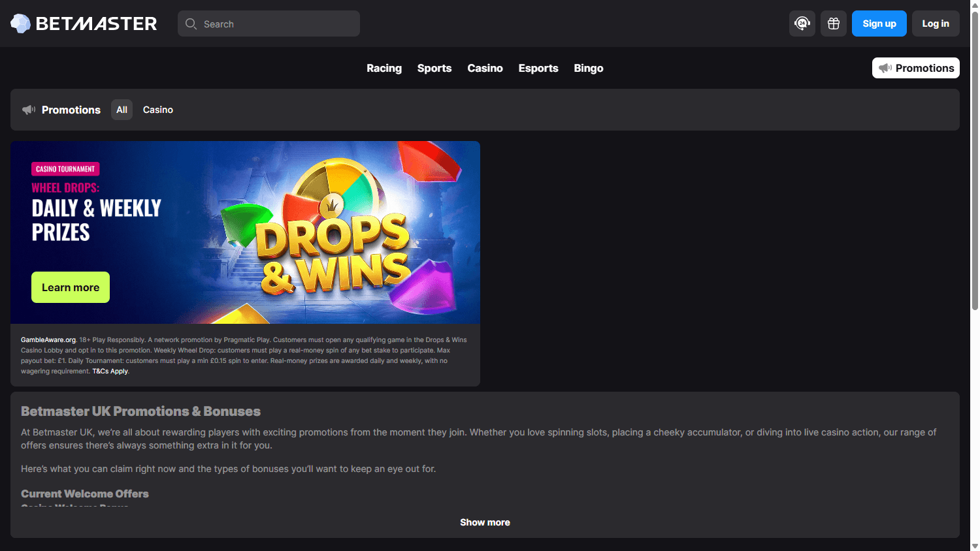Click the Betmaster globe logo icon
Image resolution: width=980 pixels, height=551 pixels.
(x=20, y=23)
